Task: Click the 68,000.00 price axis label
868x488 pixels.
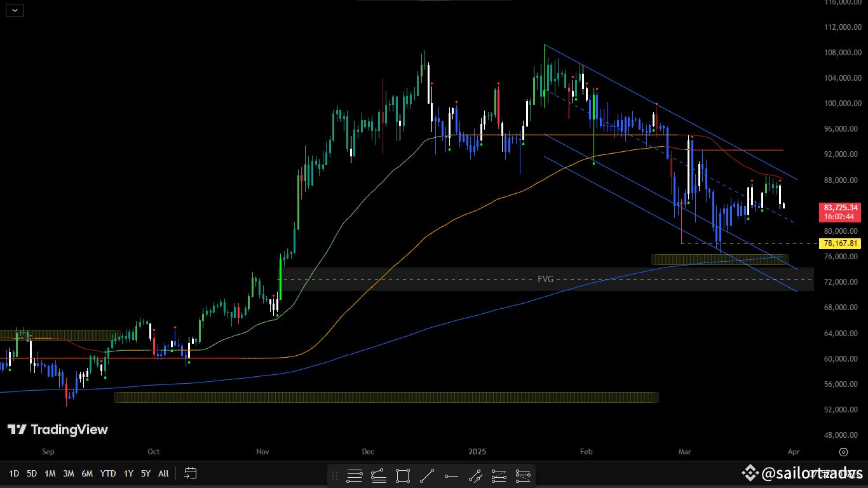Action: (x=840, y=308)
